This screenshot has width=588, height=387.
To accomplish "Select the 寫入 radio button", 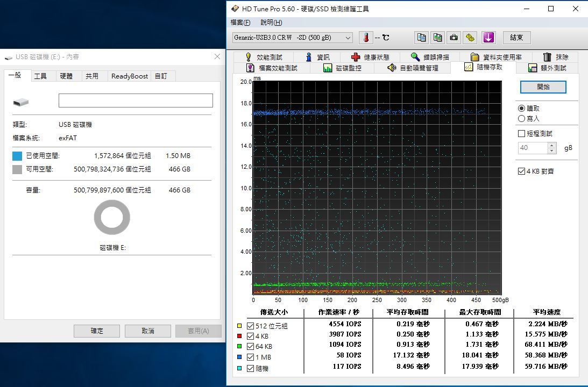I will click(x=521, y=119).
